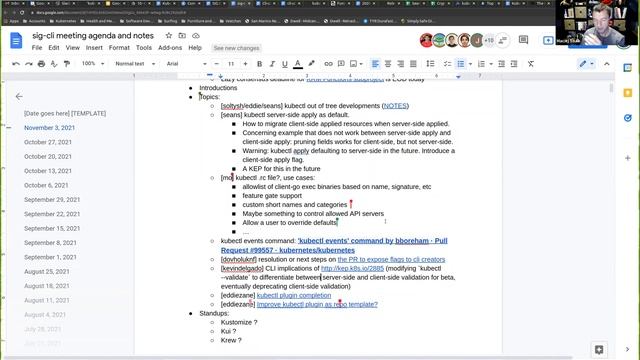Screen dimensions: 640x360
Task: Open line and paragraph spacing
Action: coord(430,64)
